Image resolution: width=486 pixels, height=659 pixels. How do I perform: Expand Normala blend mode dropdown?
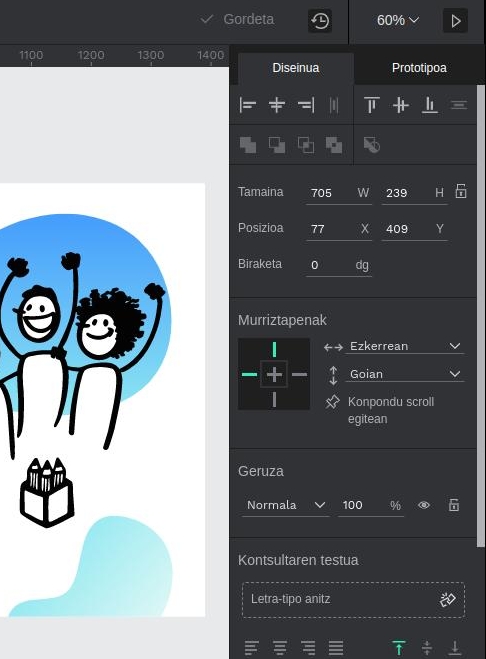(285, 505)
